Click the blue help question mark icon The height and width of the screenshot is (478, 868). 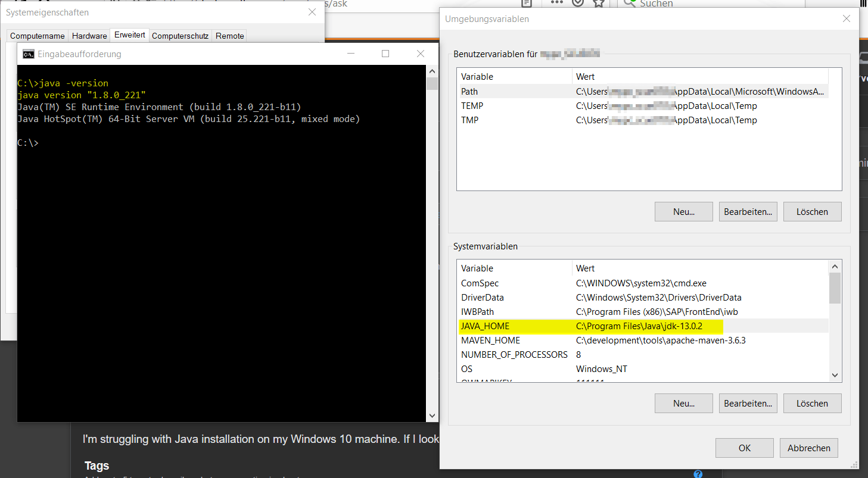698,474
